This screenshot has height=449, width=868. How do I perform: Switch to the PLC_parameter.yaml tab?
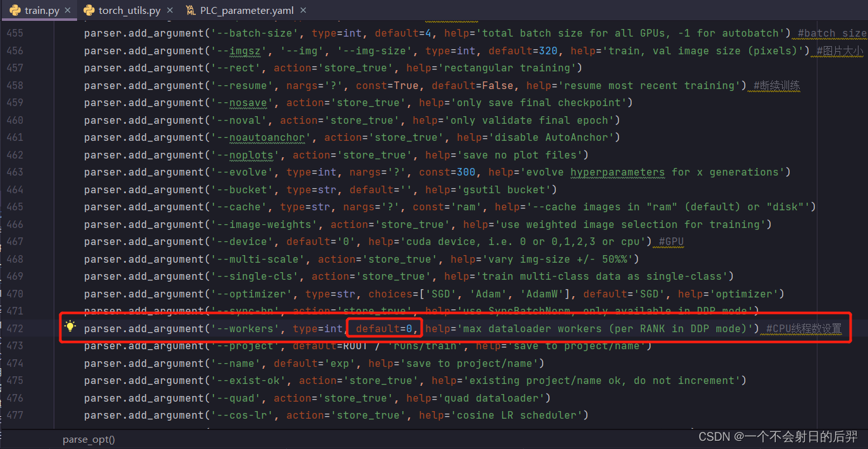tap(246, 10)
